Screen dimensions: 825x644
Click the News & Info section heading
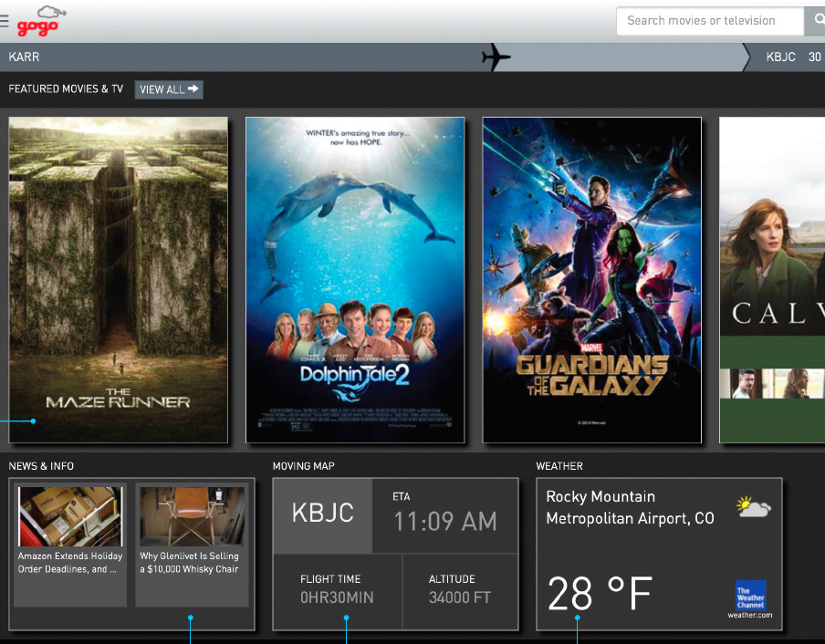pos(41,466)
